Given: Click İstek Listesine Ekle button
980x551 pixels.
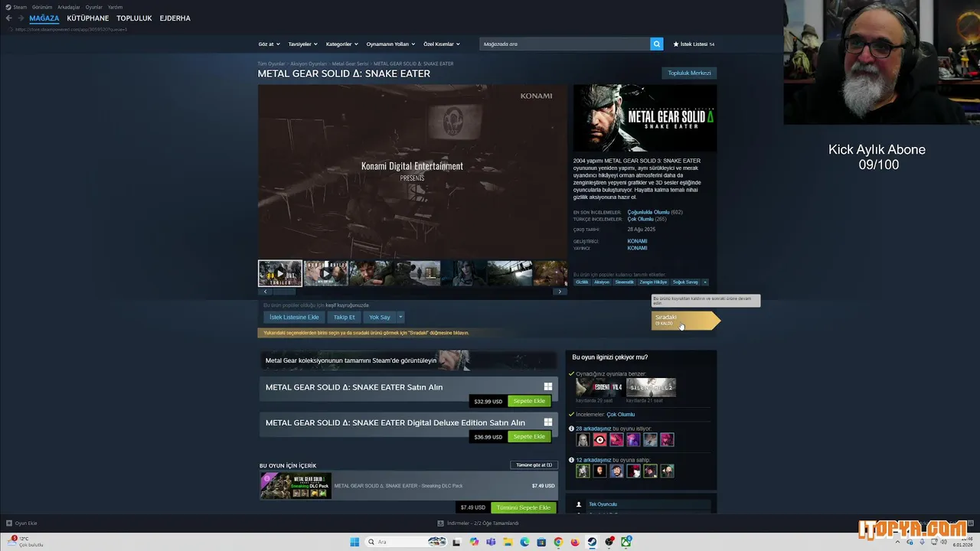Looking at the screenshot, I should [294, 317].
